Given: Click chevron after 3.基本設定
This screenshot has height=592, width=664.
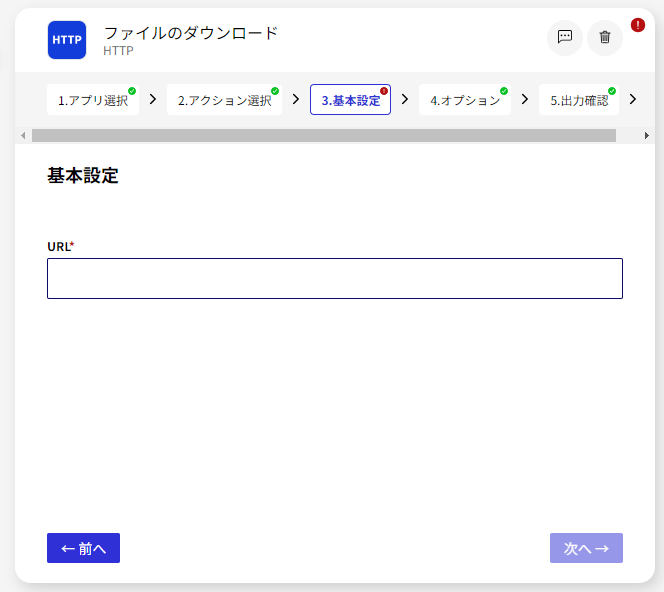Looking at the screenshot, I should pos(405,100).
